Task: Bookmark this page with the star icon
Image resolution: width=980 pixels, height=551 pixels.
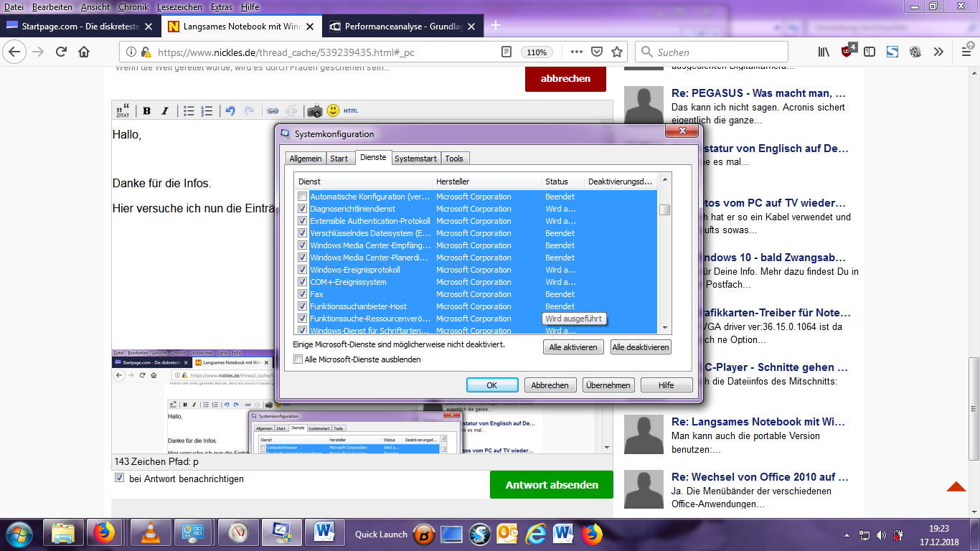Action: (617, 52)
